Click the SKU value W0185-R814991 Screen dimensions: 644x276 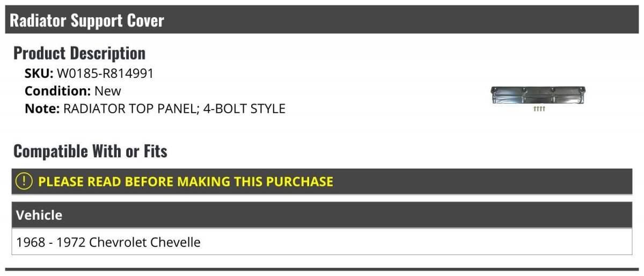coord(105,74)
